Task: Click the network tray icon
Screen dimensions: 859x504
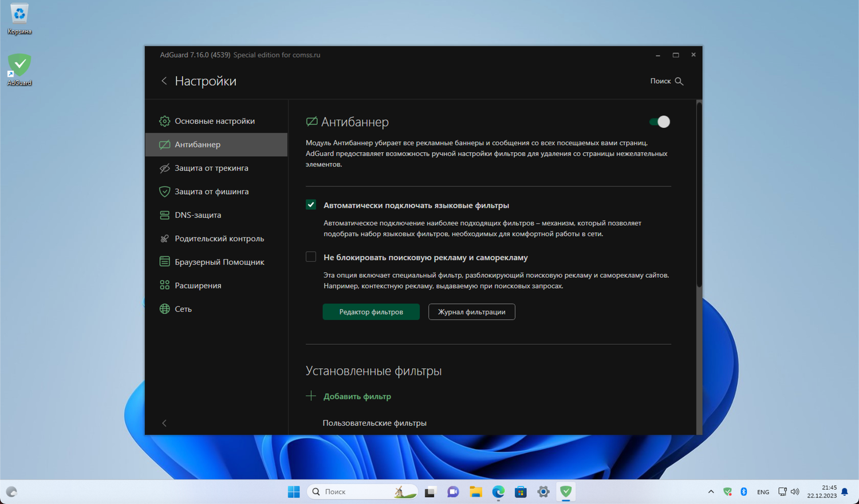Action: click(782, 491)
